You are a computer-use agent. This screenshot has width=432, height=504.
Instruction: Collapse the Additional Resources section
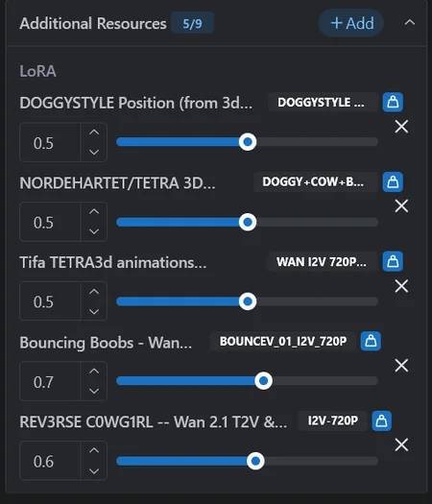point(410,23)
